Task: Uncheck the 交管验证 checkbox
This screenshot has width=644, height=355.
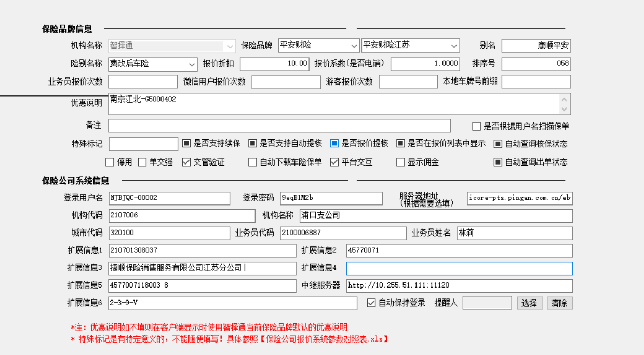Action: [186, 162]
